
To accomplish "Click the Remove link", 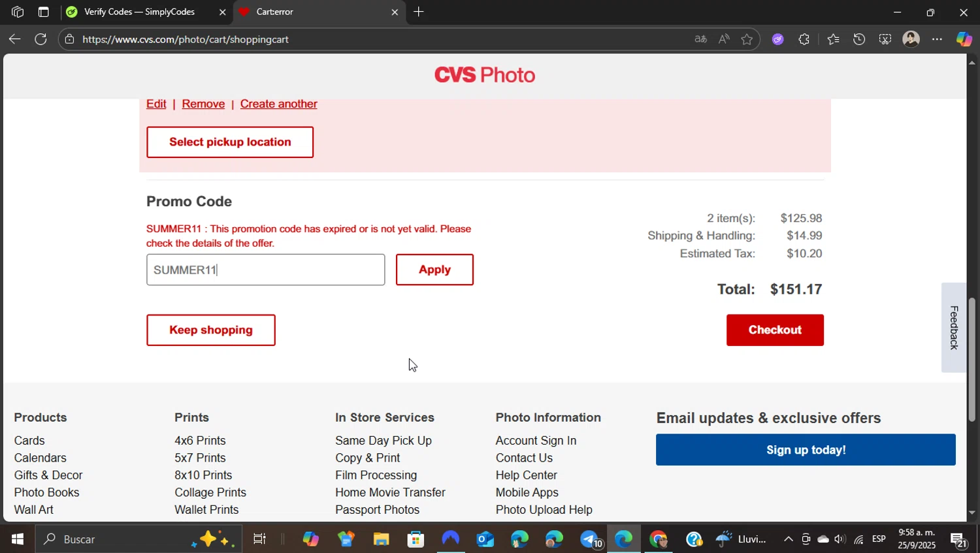I will click(203, 104).
